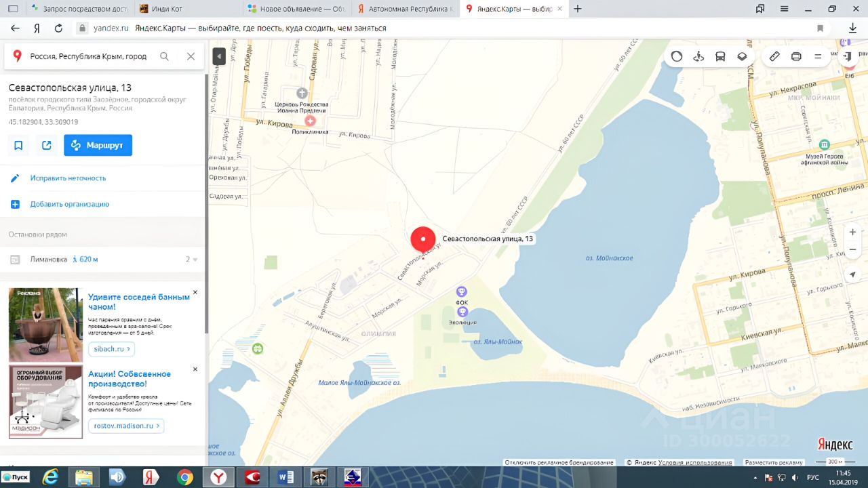This screenshot has height=488, width=868.
Task: Click Музей Героев афганской войны marker
Action: point(825,144)
